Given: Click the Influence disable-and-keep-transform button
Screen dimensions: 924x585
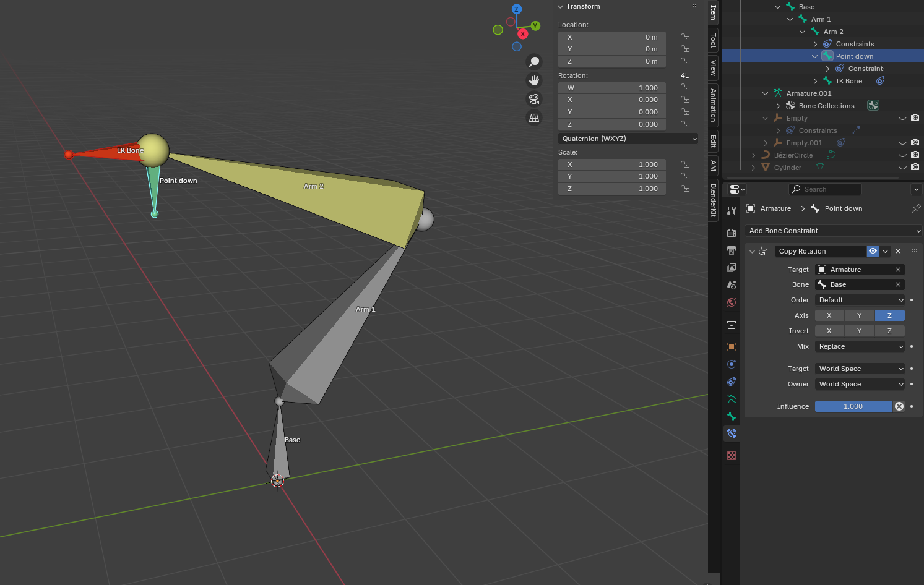Looking at the screenshot, I should pos(899,406).
